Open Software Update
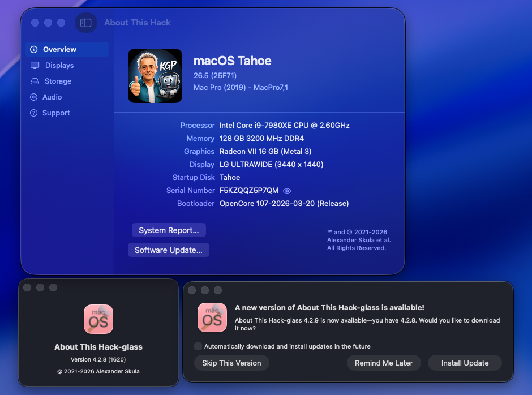Image resolution: width=532 pixels, height=395 pixels. [169, 250]
